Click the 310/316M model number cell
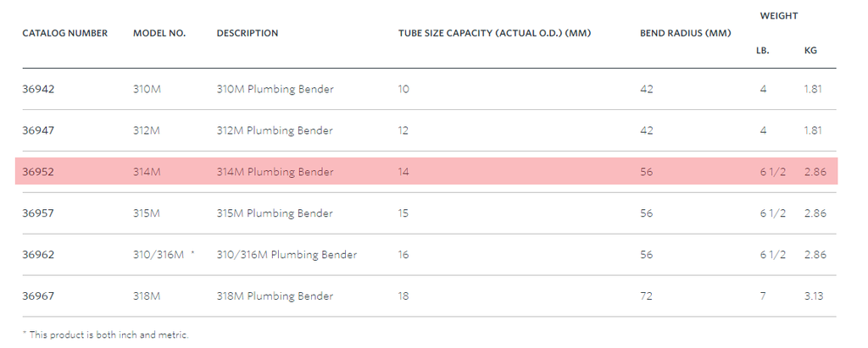This screenshot has width=868, height=348. pyautogui.click(x=159, y=255)
